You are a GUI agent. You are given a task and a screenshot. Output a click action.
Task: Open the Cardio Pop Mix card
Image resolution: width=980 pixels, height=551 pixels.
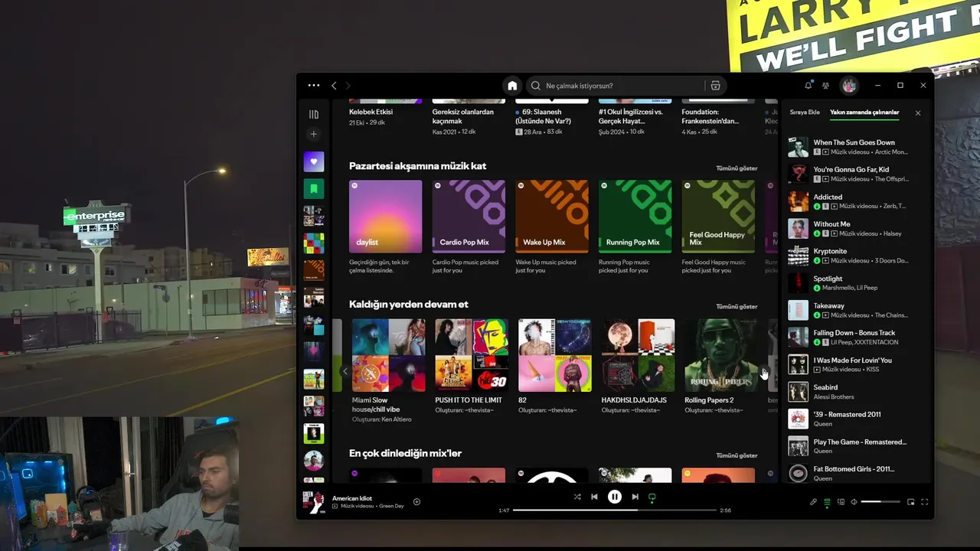coord(469,227)
